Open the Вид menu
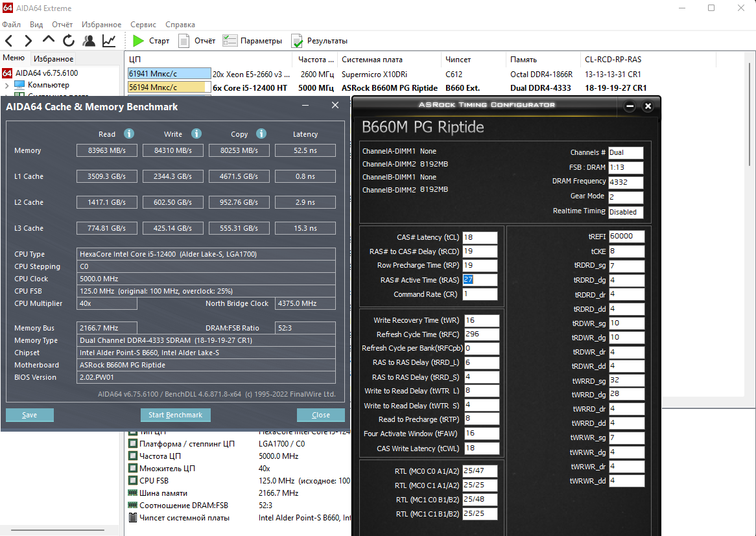756x536 pixels. (x=36, y=25)
